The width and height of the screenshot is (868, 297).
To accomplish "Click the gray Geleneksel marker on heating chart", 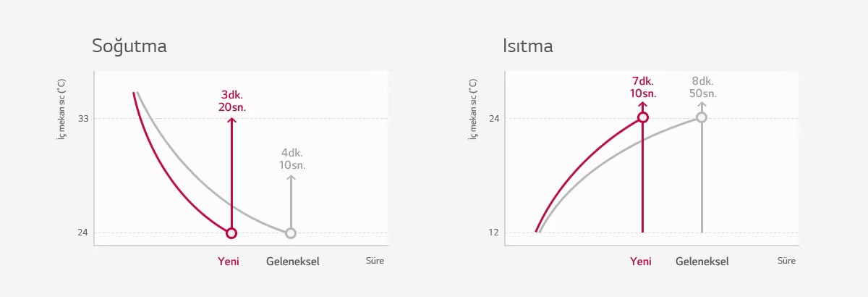I will (x=702, y=117).
